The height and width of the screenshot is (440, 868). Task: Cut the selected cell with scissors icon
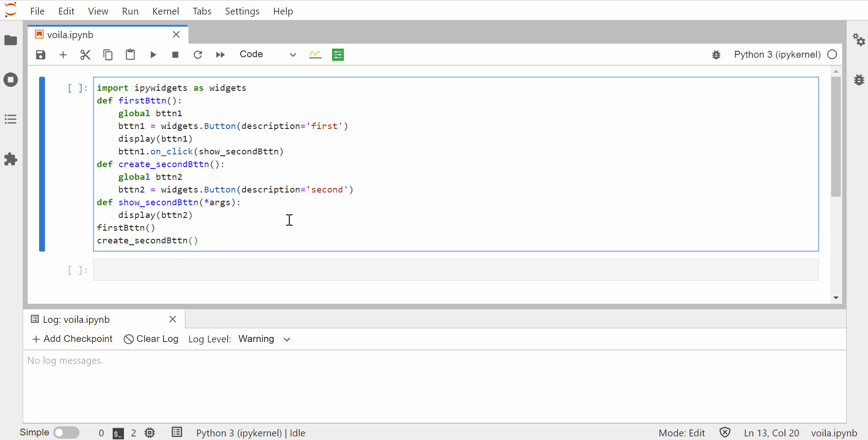coord(85,54)
